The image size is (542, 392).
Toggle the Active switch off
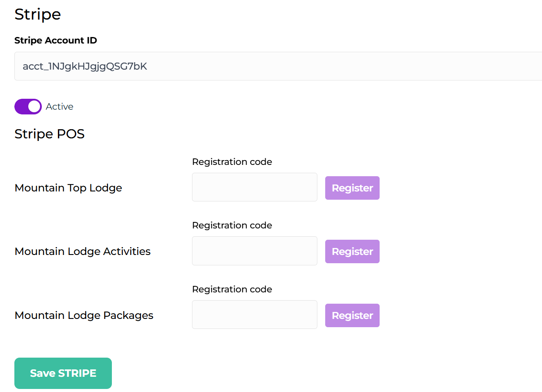tap(28, 107)
